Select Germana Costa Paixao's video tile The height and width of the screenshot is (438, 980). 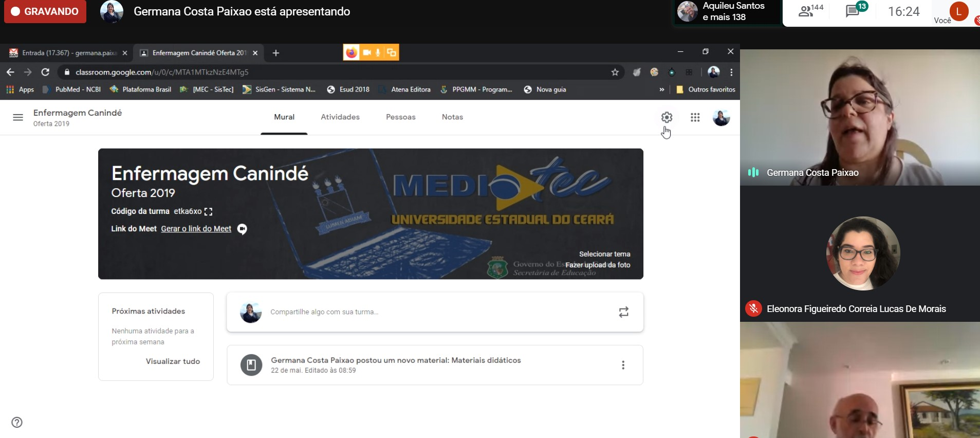860,117
